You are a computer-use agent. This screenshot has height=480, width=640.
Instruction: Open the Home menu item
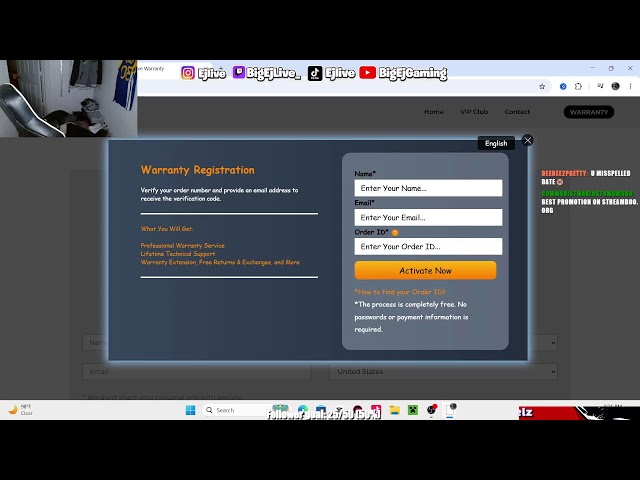(x=433, y=112)
